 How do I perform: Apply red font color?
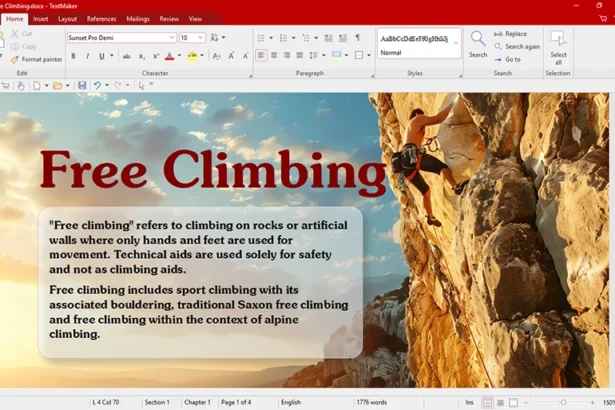[x=169, y=56]
